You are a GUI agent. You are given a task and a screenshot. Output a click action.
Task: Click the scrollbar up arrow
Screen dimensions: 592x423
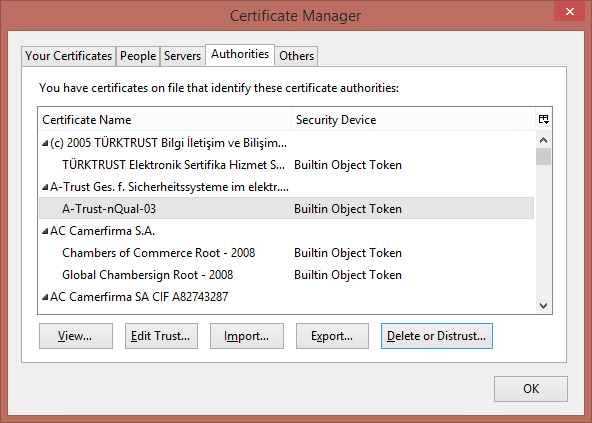(544, 140)
